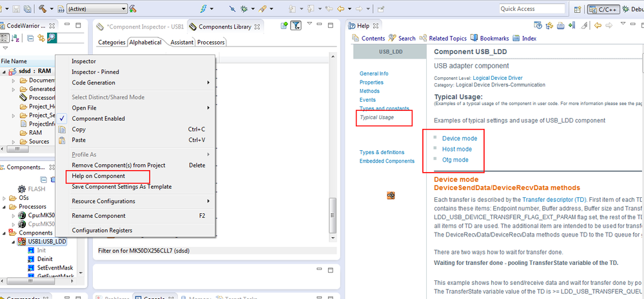Click the Bookmark Document icon in Help
The height and width of the screenshot is (299, 644).
click(571, 26)
